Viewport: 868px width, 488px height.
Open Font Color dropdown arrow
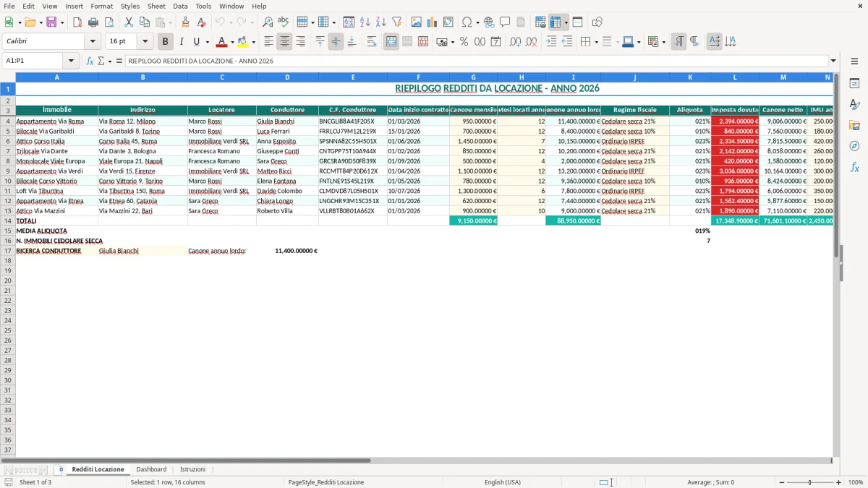232,42
